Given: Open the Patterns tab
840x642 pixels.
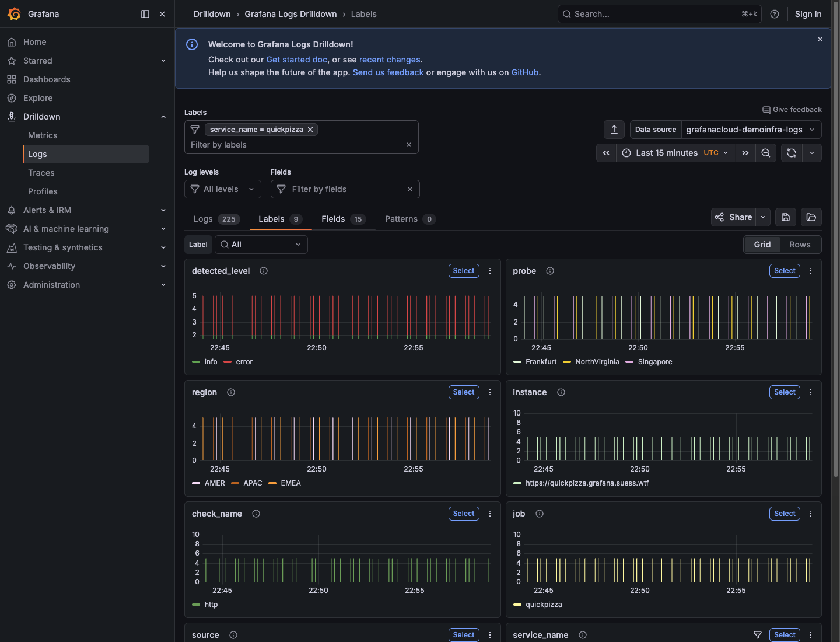Looking at the screenshot, I should point(401,219).
